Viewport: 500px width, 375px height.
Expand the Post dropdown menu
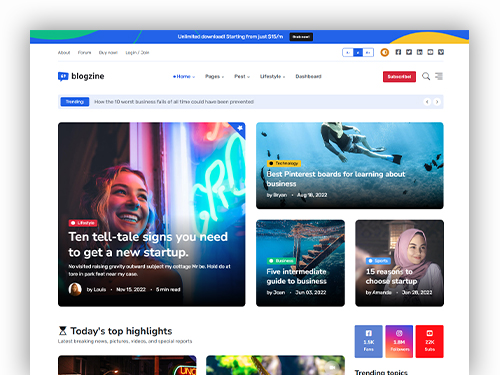click(242, 76)
